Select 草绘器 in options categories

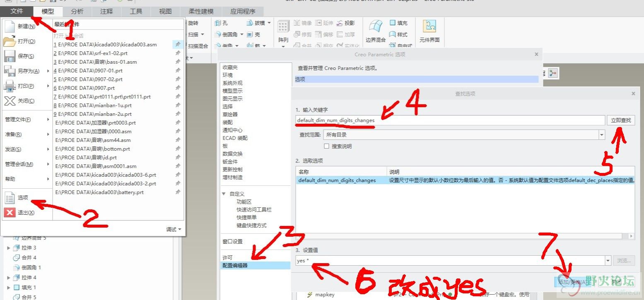(230, 114)
